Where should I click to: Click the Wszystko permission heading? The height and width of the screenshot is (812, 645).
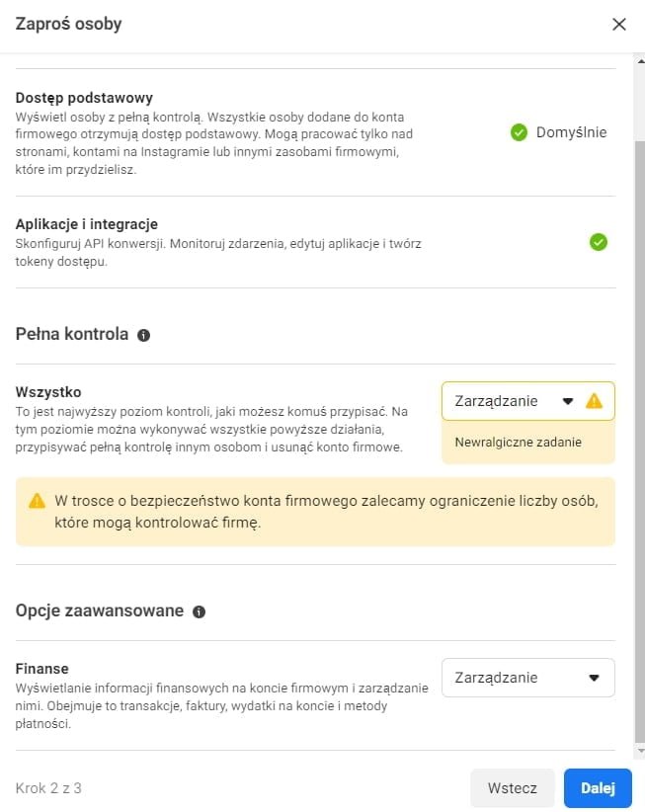[47, 392]
